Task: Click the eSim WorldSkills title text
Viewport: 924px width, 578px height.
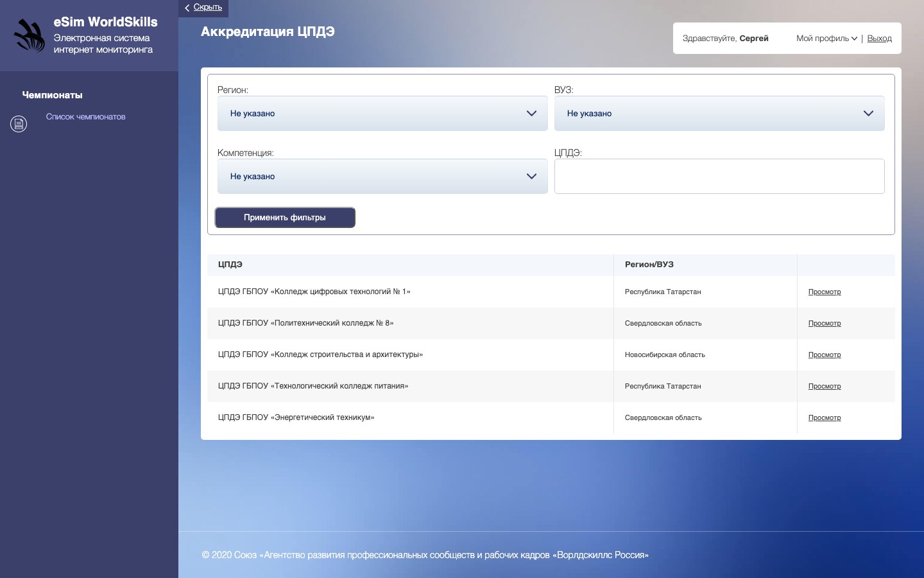Action: point(106,22)
